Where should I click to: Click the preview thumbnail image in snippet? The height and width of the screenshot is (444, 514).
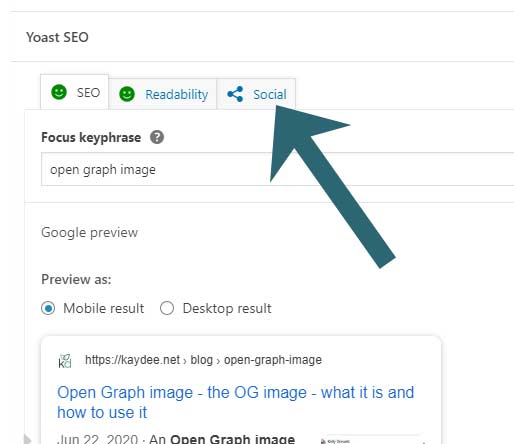click(372, 440)
